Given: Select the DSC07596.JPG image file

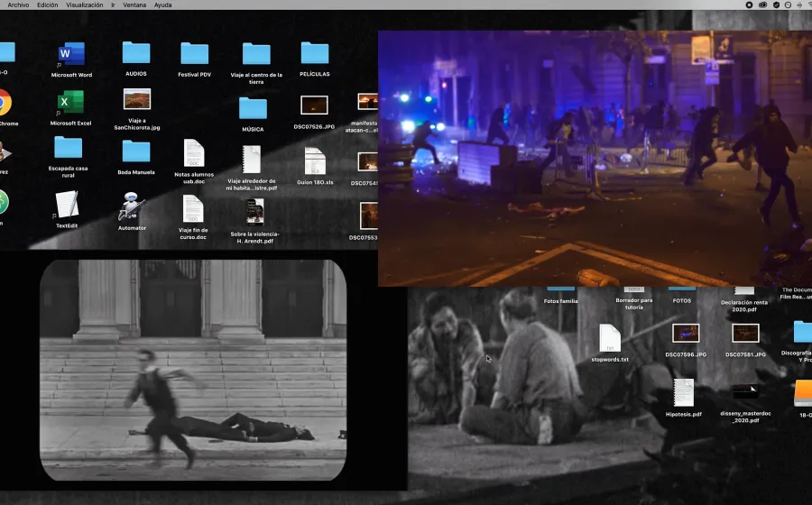Looking at the screenshot, I should point(686,334).
